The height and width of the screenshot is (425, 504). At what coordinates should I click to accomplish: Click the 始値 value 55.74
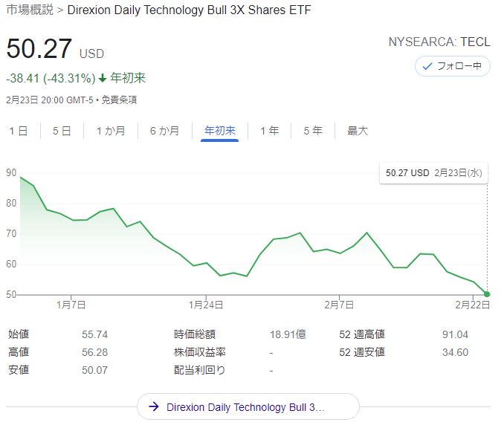tap(95, 334)
